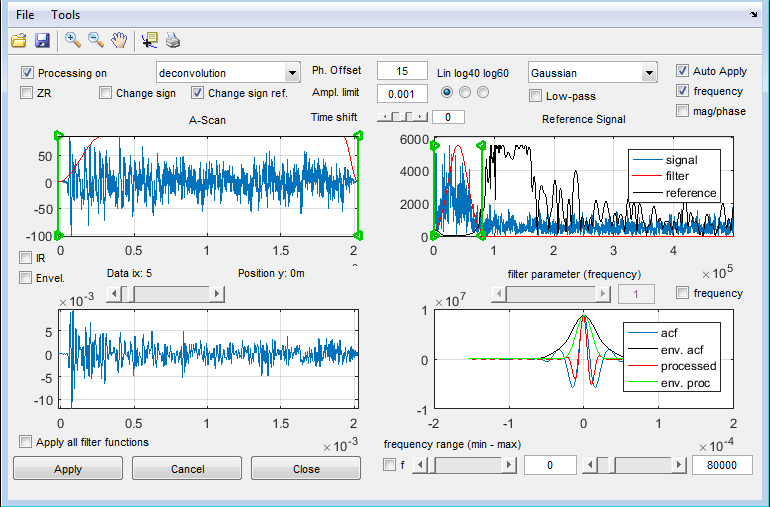Click the upper-left green marker of the A-Scan plot

[x=58, y=135]
